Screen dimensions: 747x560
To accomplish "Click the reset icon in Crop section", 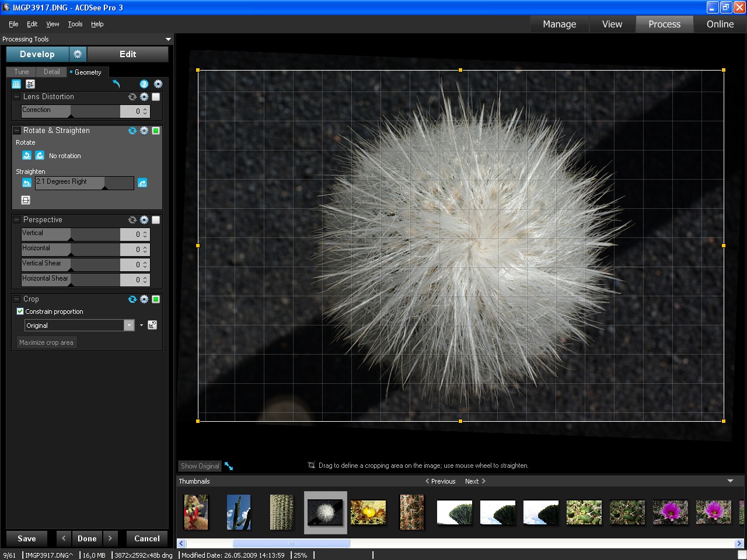I will coord(132,299).
